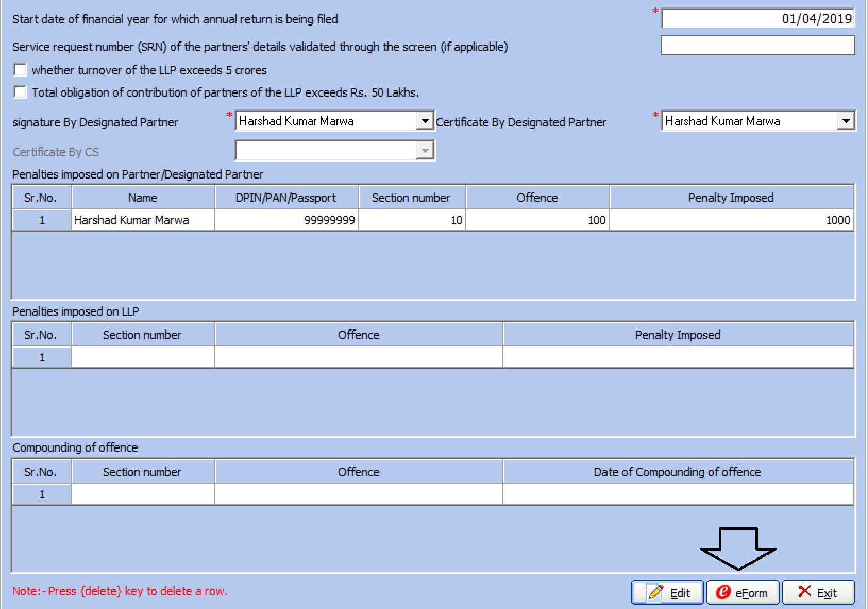
Task: Open the Certificate By CS dropdown
Action: pos(424,151)
